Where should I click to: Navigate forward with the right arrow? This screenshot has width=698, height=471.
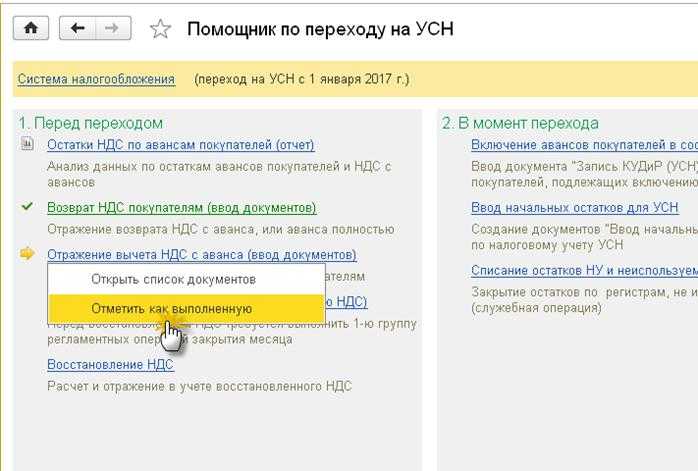[x=113, y=28]
